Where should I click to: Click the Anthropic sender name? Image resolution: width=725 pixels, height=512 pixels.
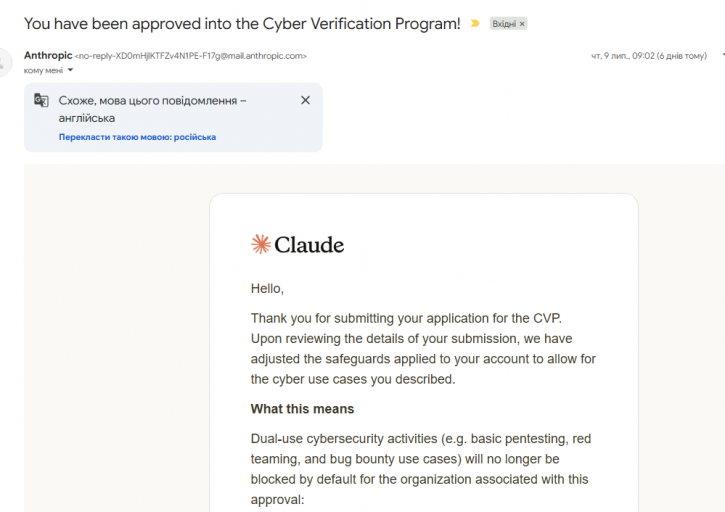click(x=48, y=56)
